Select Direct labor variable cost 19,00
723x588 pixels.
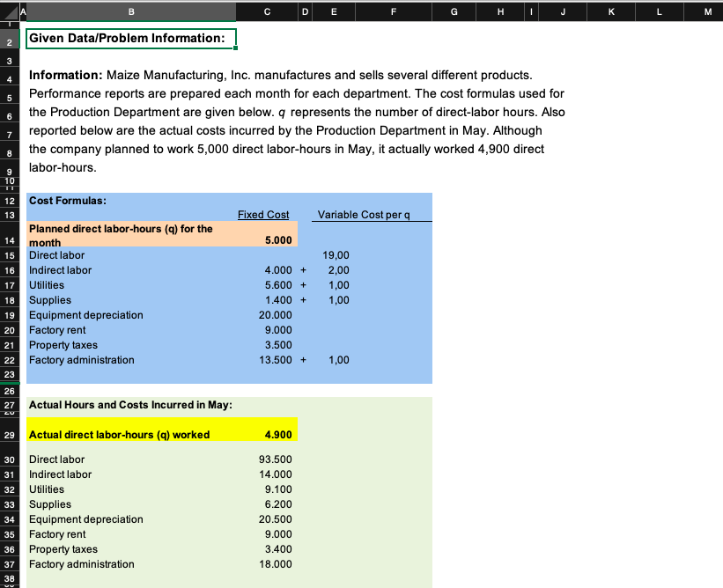tap(336, 255)
